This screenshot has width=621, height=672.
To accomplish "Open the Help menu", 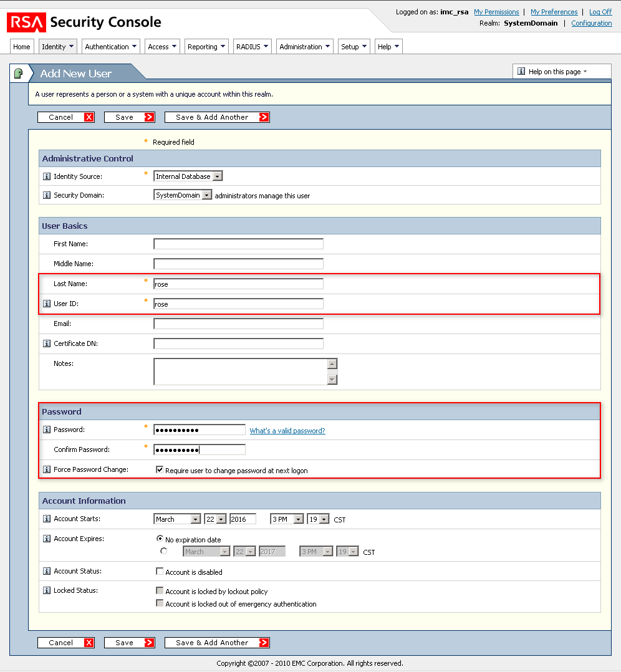I will pos(388,47).
